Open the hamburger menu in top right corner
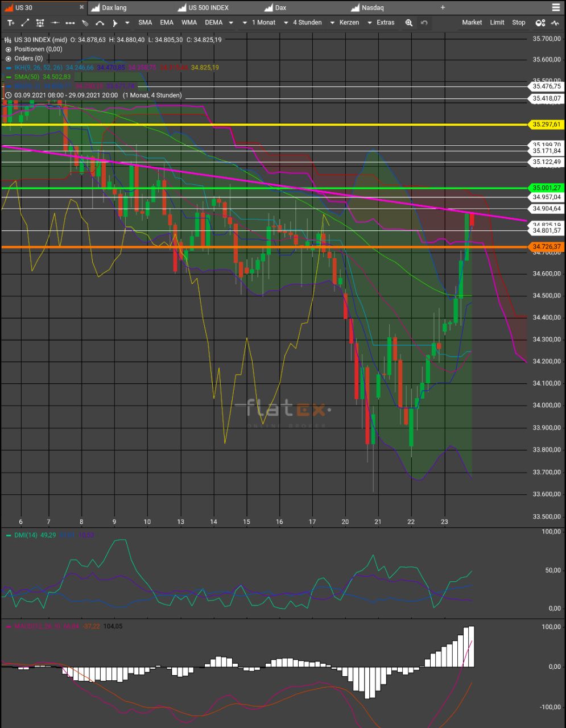 pyautogui.click(x=556, y=7)
